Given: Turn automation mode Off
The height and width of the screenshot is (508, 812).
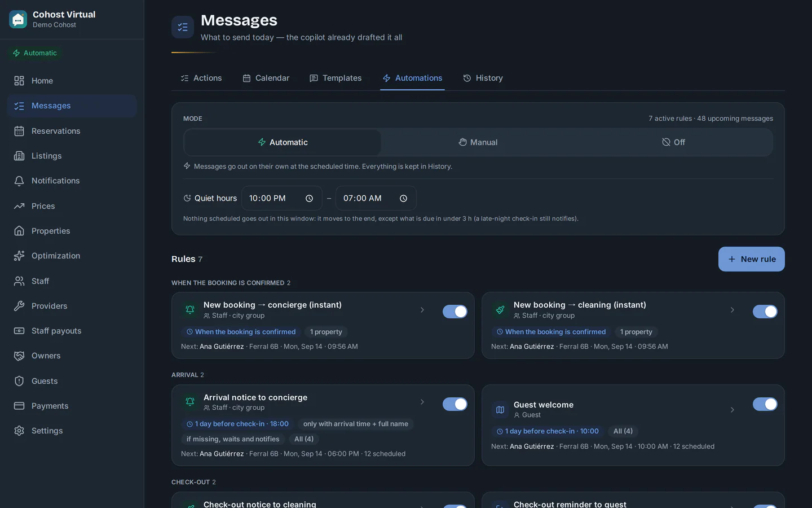Looking at the screenshot, I should (673, 142).
